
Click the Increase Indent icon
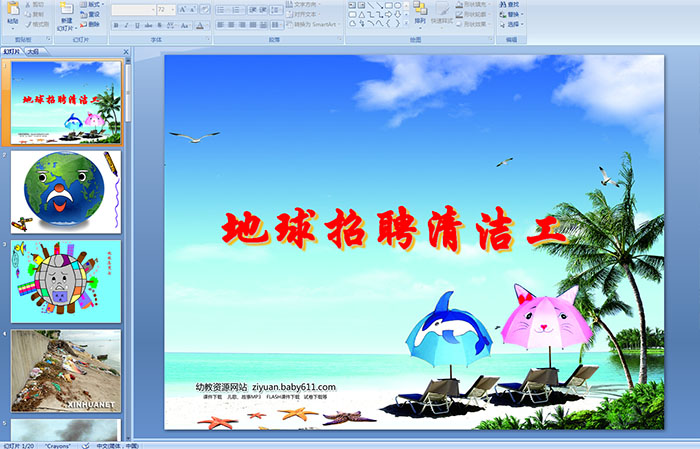[263, 9]
